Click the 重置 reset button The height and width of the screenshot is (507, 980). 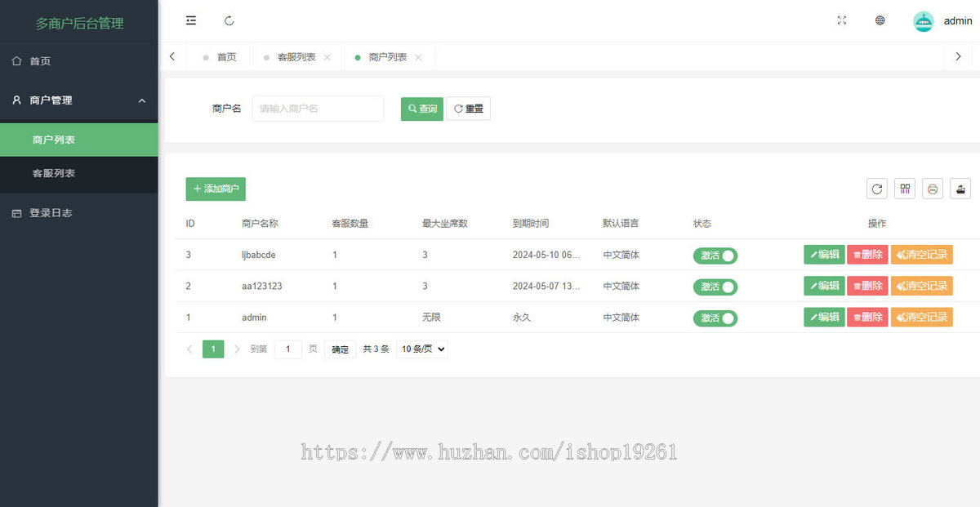(x=468, y=109)
